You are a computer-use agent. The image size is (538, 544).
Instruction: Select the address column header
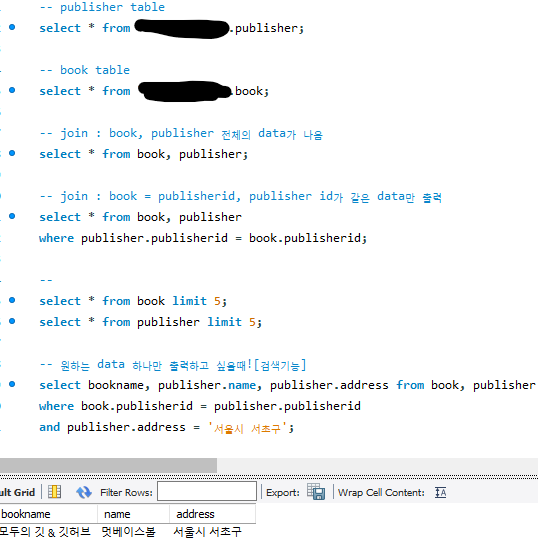(213, 514)
